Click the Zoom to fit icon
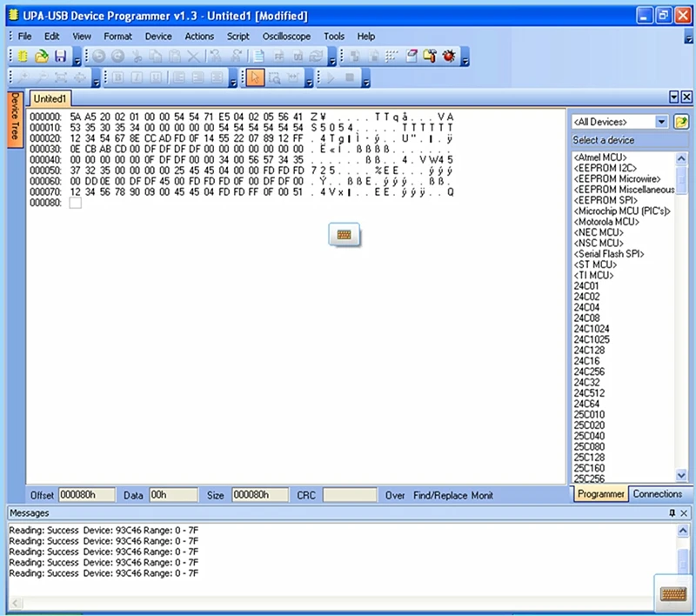This screenshot has height=616, width=696. 61,77
